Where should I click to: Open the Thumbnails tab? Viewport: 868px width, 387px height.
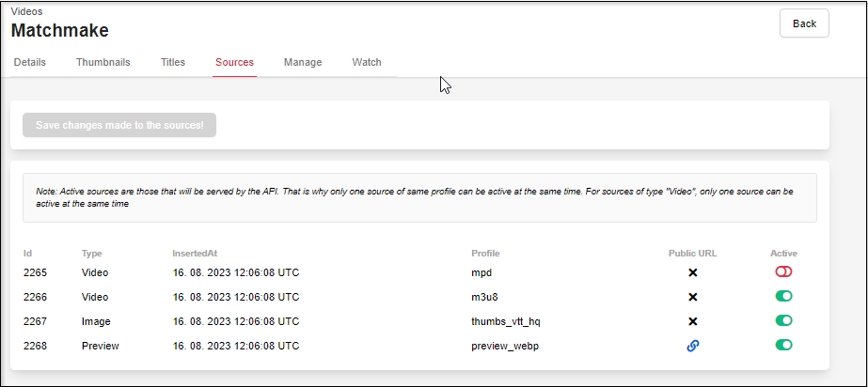click(x=103, y=62)
